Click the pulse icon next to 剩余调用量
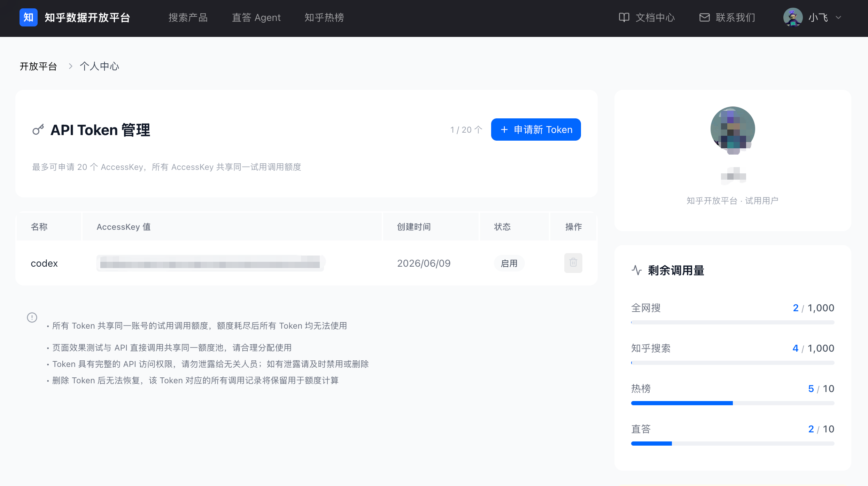Viewport: 868px width, 486px height. pos(637,270)
